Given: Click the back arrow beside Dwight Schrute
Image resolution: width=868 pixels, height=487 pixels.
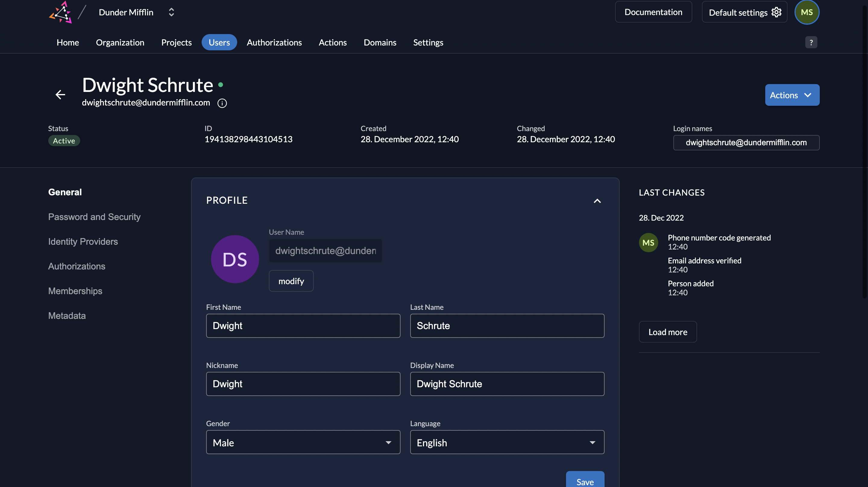Looking at the screenshot, I should pos(60,94).
